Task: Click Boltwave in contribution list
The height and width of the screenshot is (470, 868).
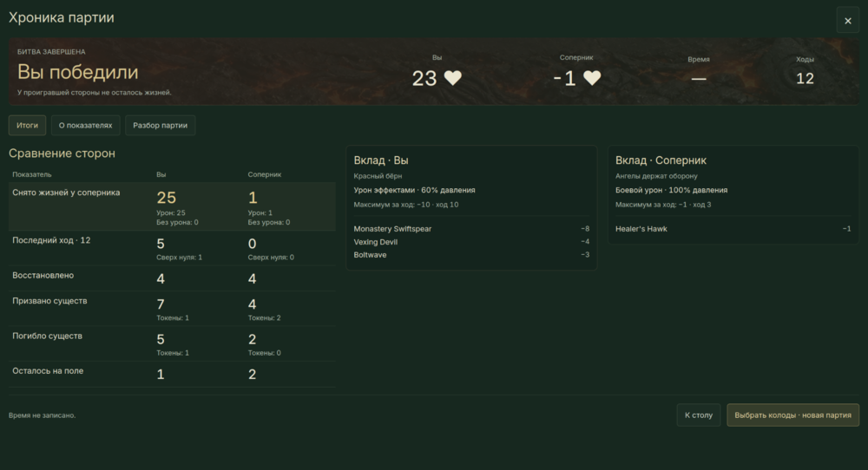Action: coord(370,255)
